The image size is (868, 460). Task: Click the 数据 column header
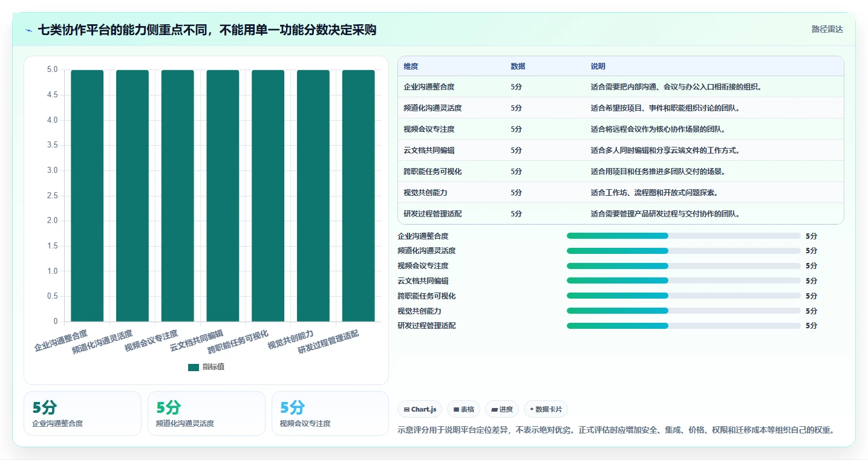(x=518, y=66)
